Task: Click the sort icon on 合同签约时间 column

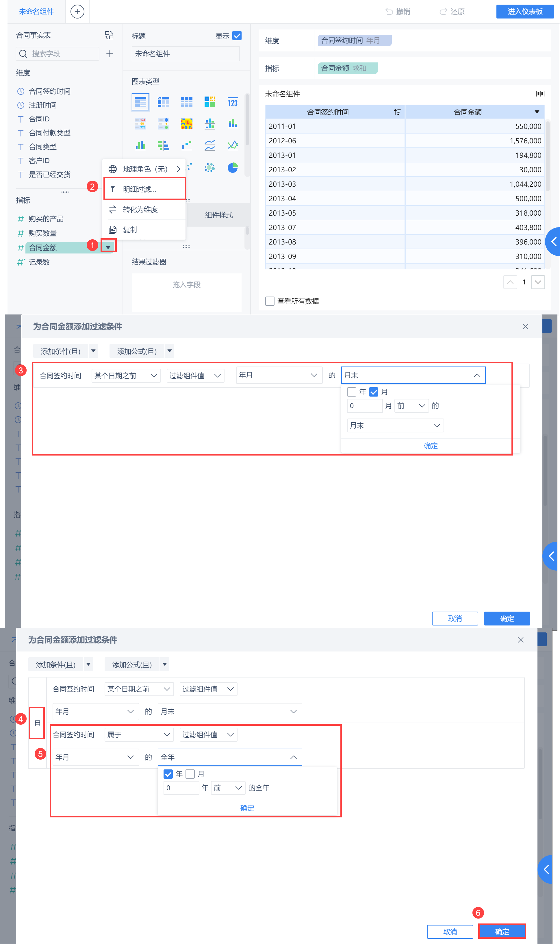Action: coord(397,112)
